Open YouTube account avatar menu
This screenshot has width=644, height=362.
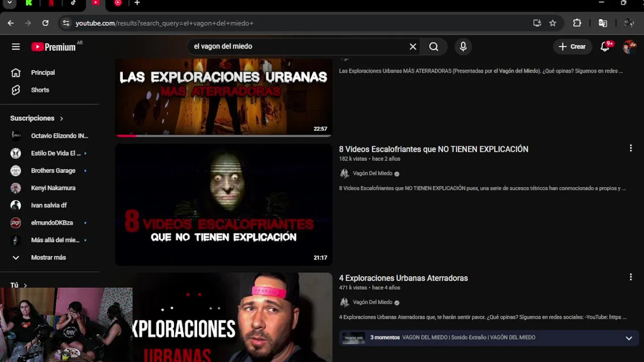629,47
